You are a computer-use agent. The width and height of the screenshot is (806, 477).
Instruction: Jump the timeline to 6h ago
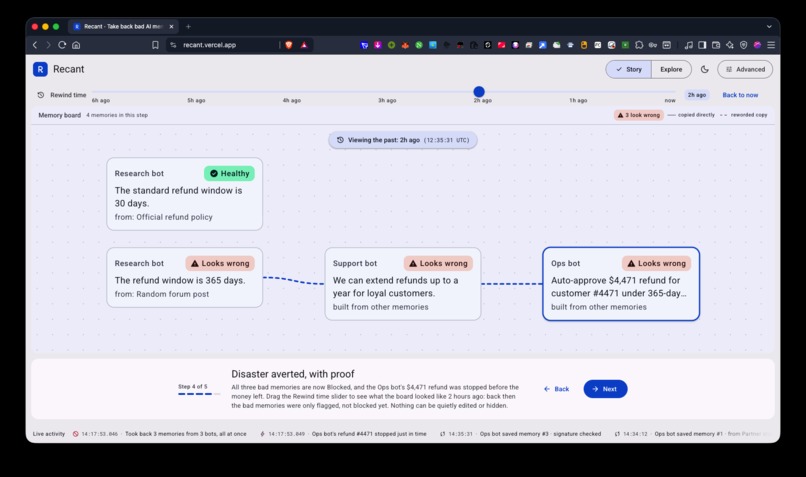pos(101,100)
